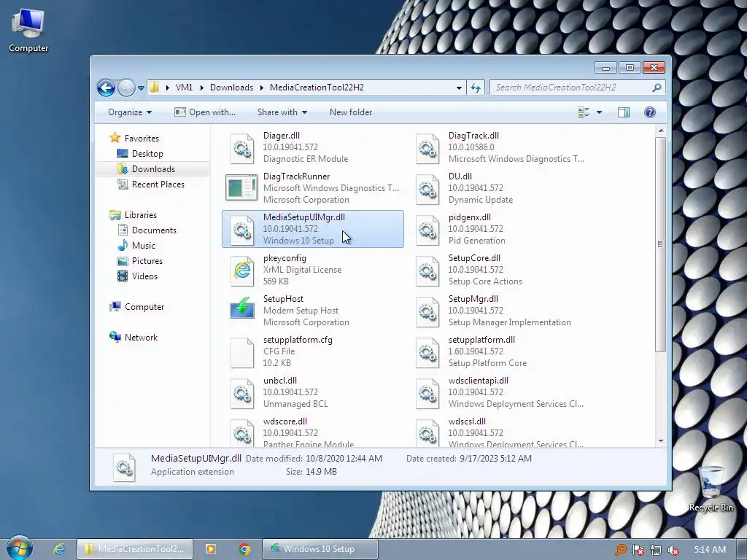
Task: Select the wdsclientapi.dll file icon
Action: (x=427, y=393)
